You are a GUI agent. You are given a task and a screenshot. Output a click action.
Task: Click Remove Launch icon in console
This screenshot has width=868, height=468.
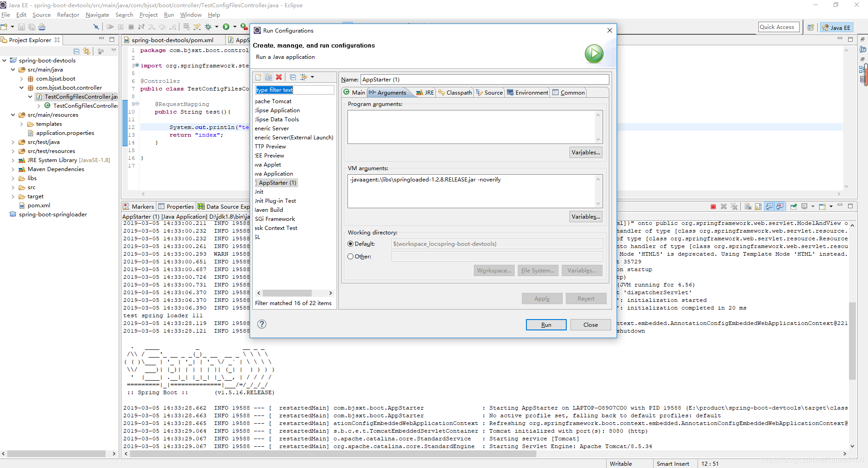tap(723, 207)
